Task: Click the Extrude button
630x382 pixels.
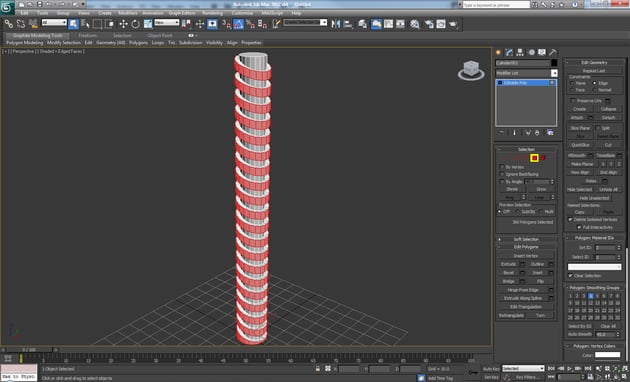Action: 508,264
